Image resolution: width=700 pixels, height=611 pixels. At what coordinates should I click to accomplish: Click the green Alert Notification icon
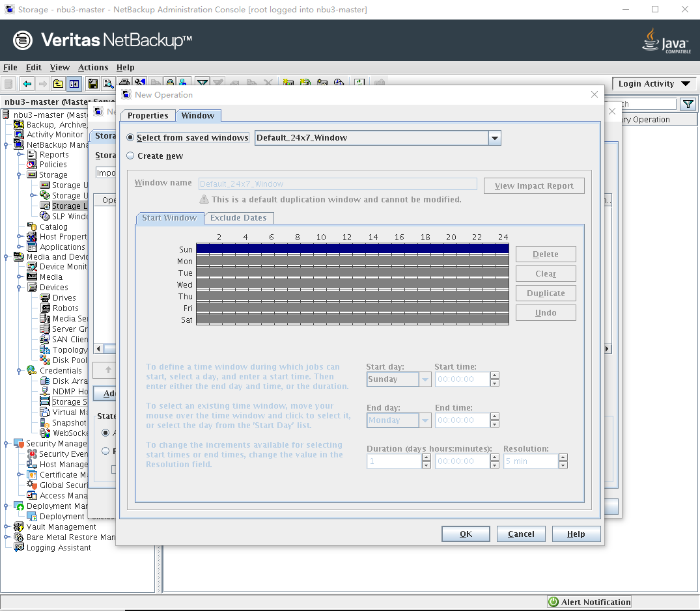(553, 603)
